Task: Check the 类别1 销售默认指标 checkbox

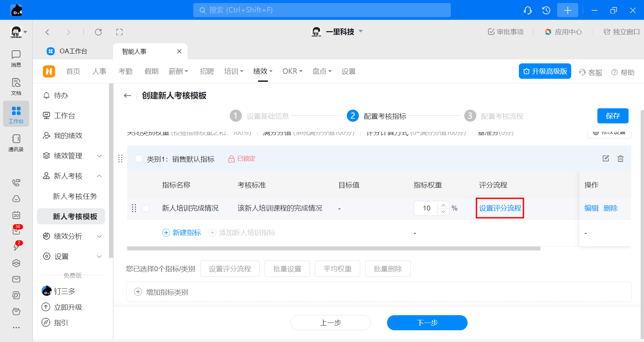Action: (139, 159)
